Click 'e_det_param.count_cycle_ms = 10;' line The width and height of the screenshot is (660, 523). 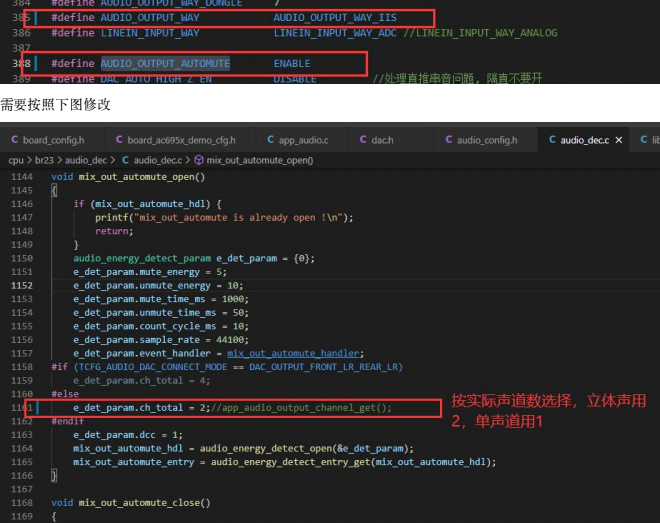tap(161, 326)
